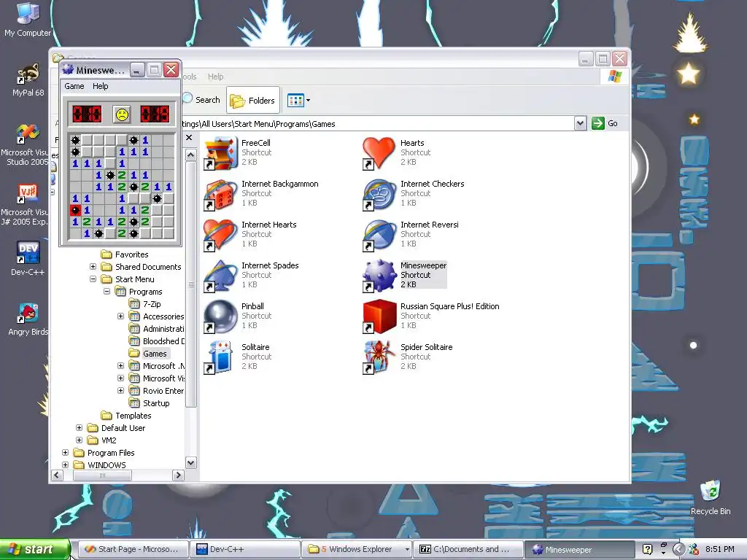Expand the Default User tree node
Viewport: 747px width, 560px height.
79,427
